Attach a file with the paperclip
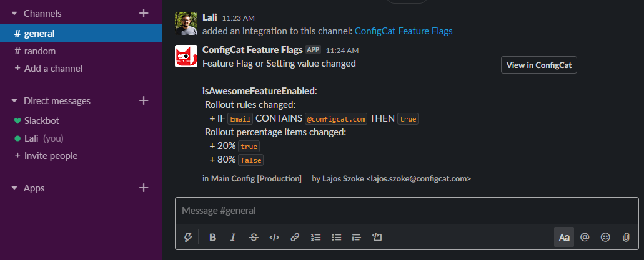Viewport: 644px width, 260px height. click(x=625, y=237)
